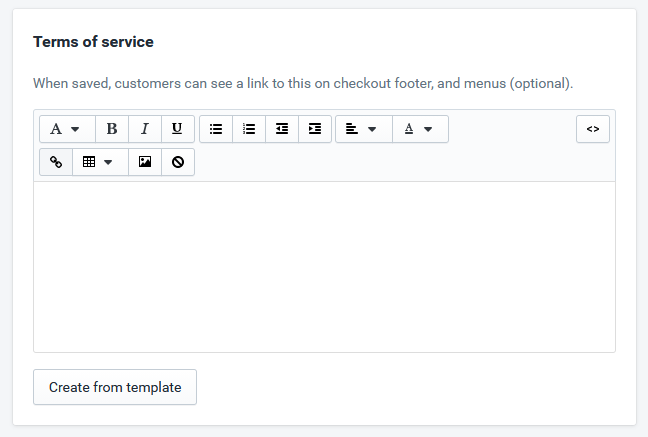Image resolution: width=648 pixels, height=437 pixels.
Task: Insert a numbered list
Action: pos(249,129)
